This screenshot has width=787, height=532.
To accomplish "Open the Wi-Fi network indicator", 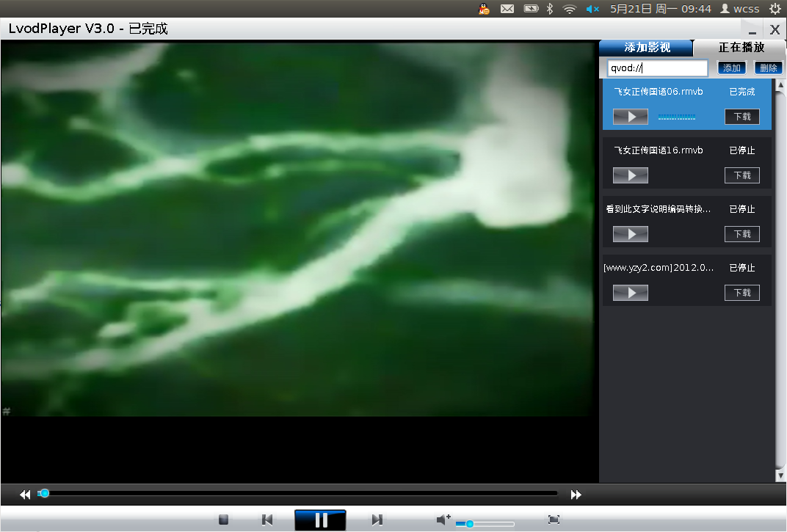I will click(x=570, y=9).
